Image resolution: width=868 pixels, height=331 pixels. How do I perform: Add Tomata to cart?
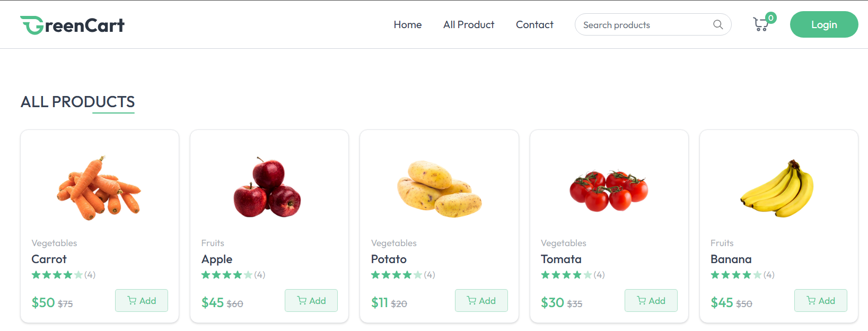pyautogui.click(x=651, y=301)
